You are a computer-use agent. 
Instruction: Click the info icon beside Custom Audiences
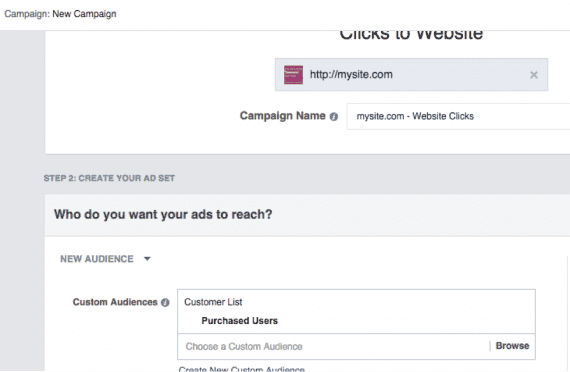tap(165, 303)
